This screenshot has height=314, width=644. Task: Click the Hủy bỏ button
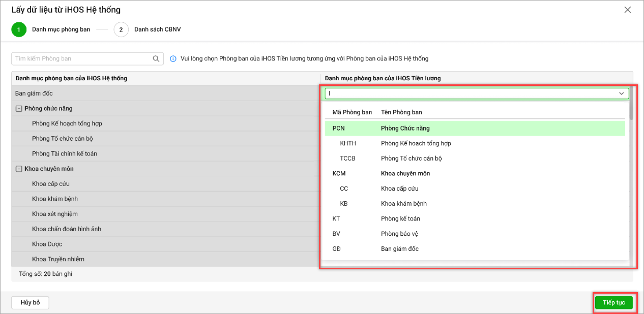pos(30,303)
